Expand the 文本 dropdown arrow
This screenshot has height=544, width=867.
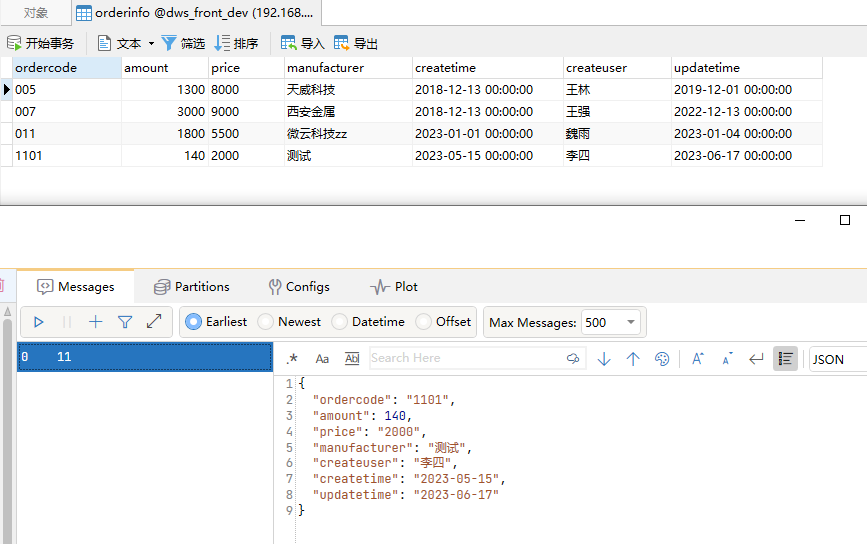point(151,44)
